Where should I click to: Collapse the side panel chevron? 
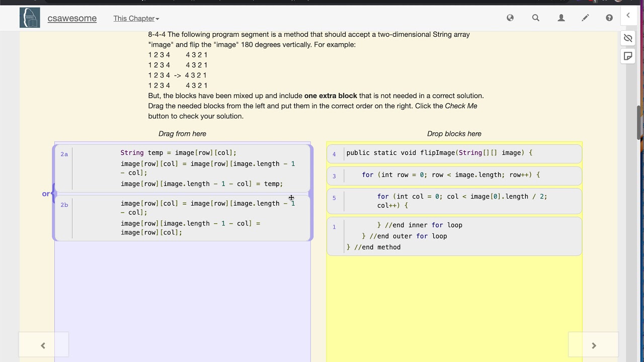[x=628, y=16]
